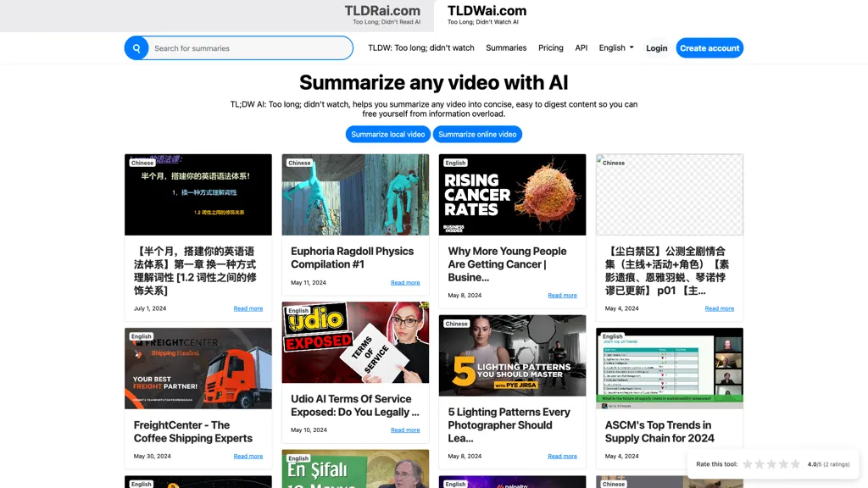Screen dimensions: 868x488
Task: Select the third rating star
Action: (x=772, y=464)
